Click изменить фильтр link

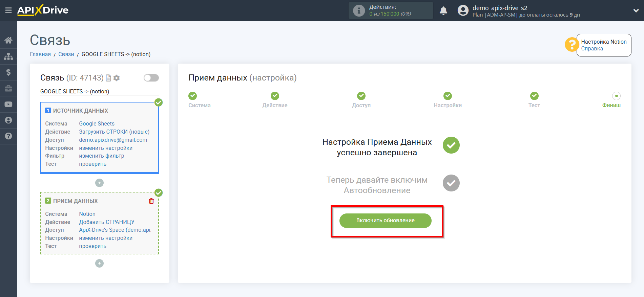(x=102, y=156)
